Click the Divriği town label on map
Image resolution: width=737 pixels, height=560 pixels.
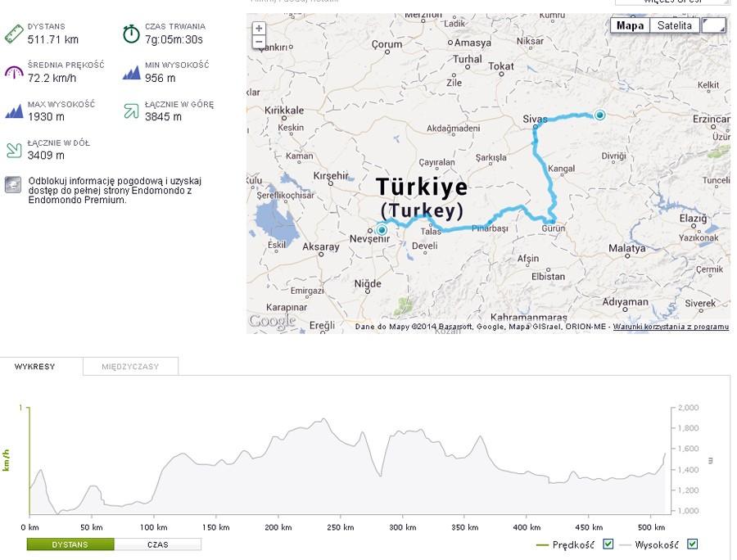[613, 156]
